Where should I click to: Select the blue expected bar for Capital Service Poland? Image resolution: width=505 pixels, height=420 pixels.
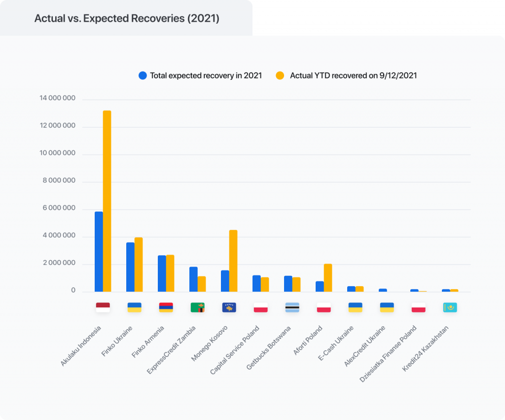(x=256, y=284)
